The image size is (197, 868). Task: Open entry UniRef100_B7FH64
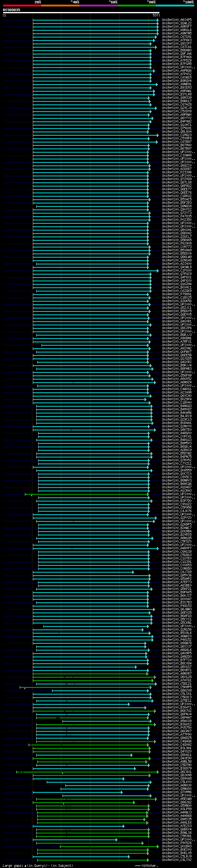pos(177,57)
